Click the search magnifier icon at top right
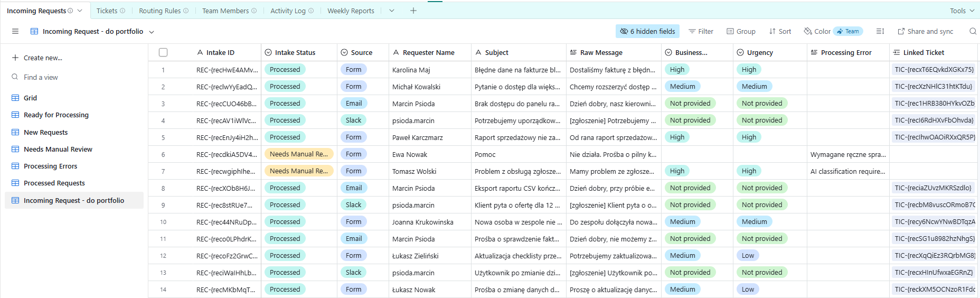980x298 pixels. click(973, 31)
